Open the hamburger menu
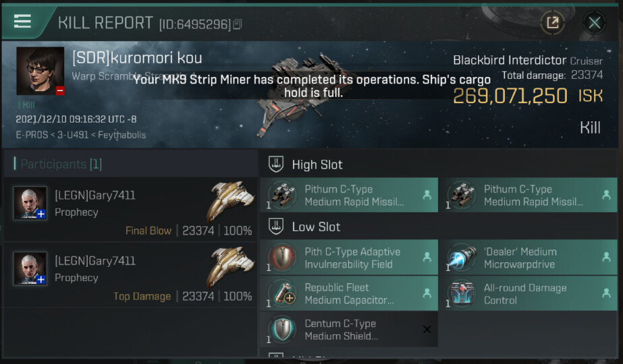 [22, 21]
